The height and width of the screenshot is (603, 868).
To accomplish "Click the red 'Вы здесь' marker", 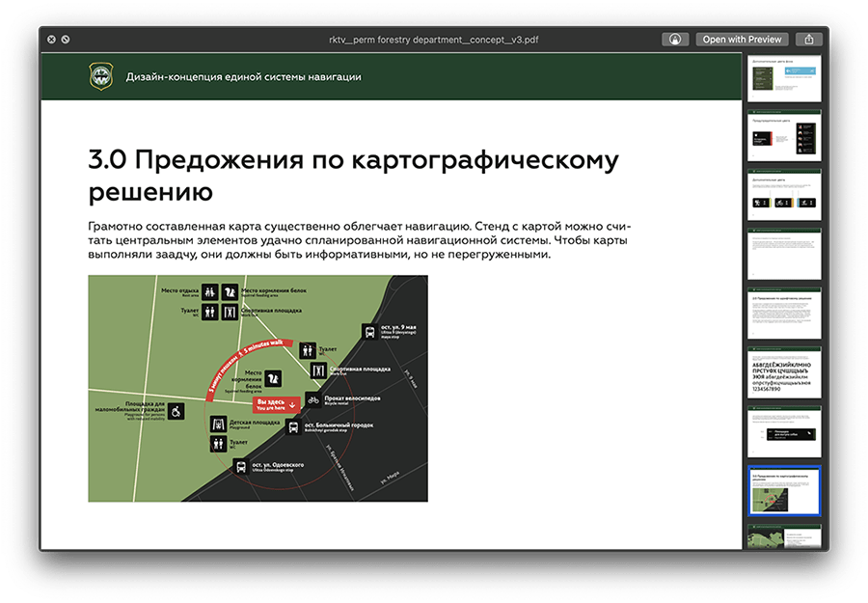I will [275, 405].
